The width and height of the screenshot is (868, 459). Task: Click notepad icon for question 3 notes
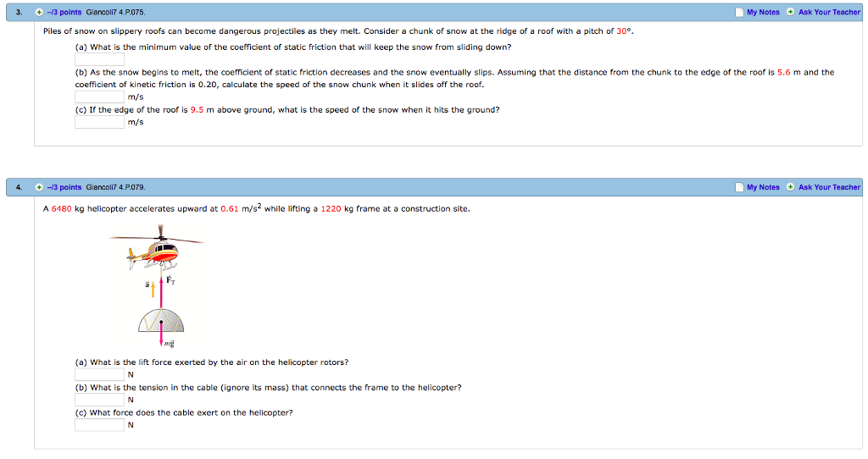738,12
